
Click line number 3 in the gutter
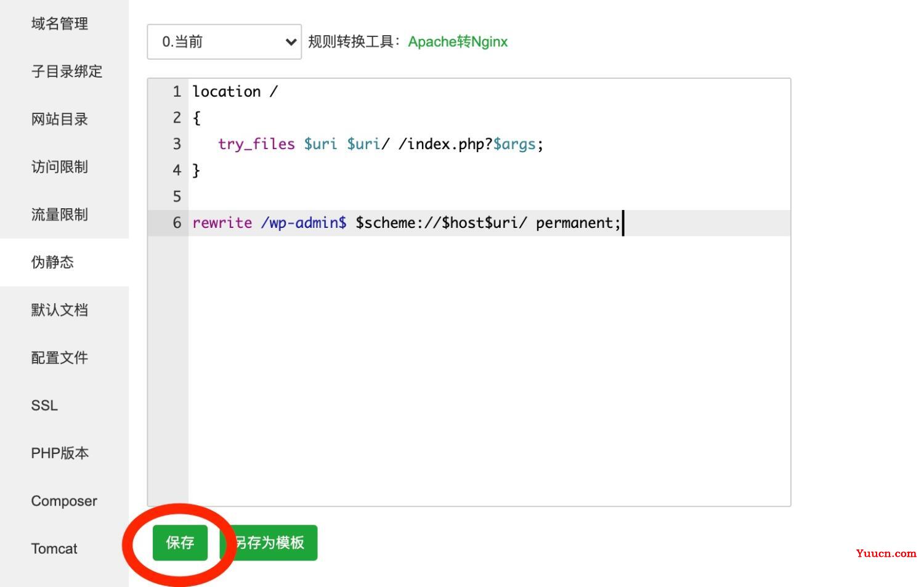point(177,144)
